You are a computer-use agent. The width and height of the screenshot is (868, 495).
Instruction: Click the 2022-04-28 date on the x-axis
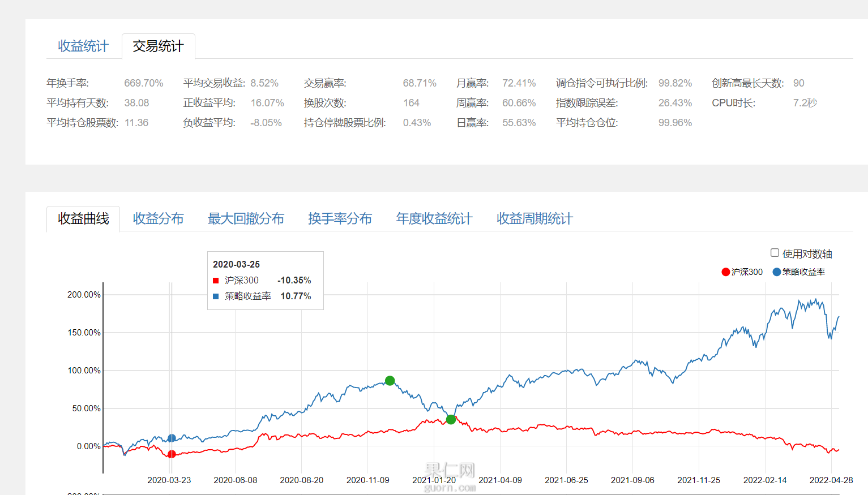(831, 480)
